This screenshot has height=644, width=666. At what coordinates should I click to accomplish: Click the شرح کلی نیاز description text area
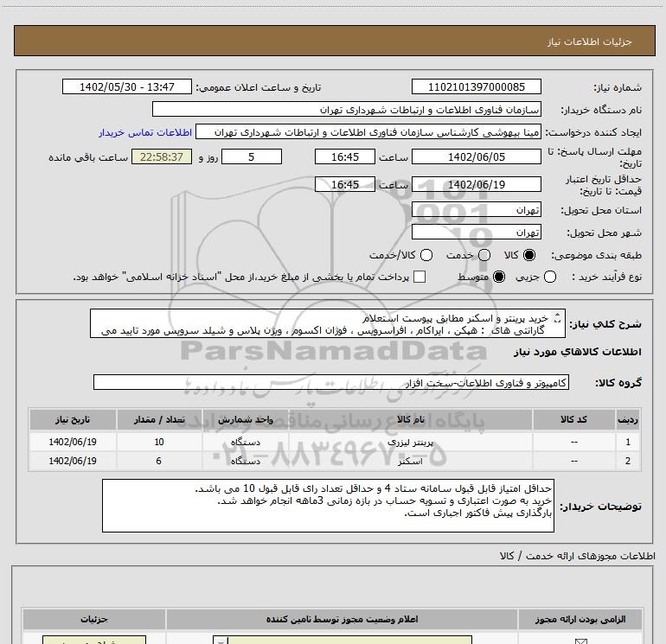coord(328,323)
